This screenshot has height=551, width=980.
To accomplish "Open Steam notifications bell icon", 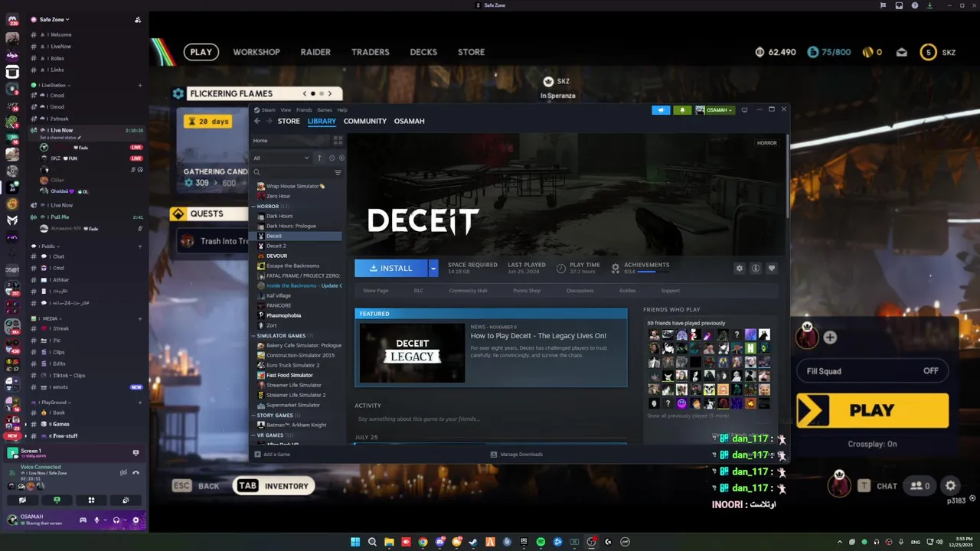I will [x=682, y=110].
